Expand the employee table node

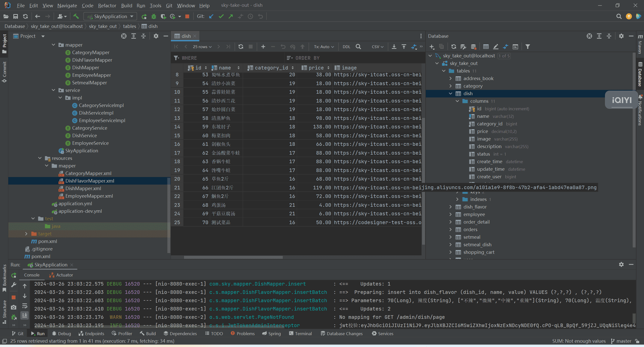click(x=450, y=215)
